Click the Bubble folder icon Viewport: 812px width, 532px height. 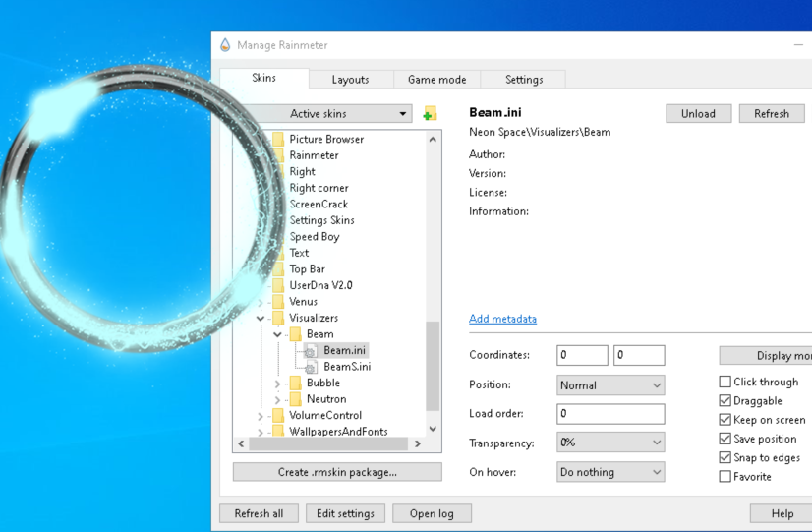click(x=295, y=383)
